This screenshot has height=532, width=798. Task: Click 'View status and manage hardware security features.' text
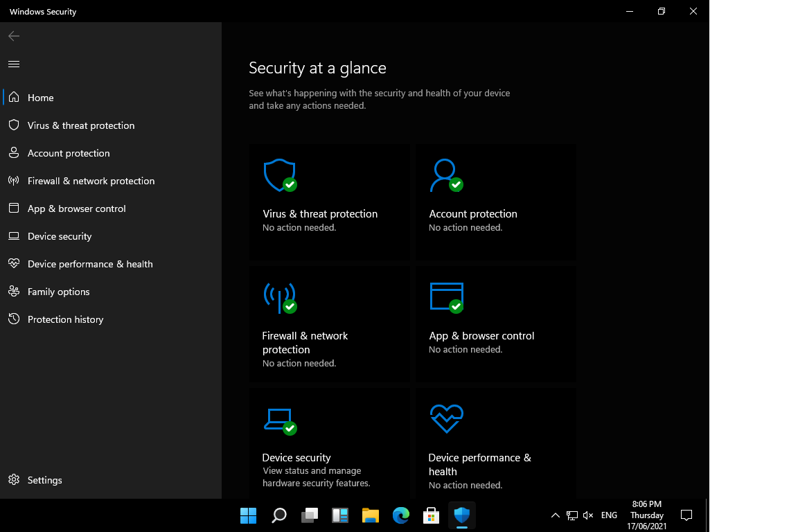(316, 477)
